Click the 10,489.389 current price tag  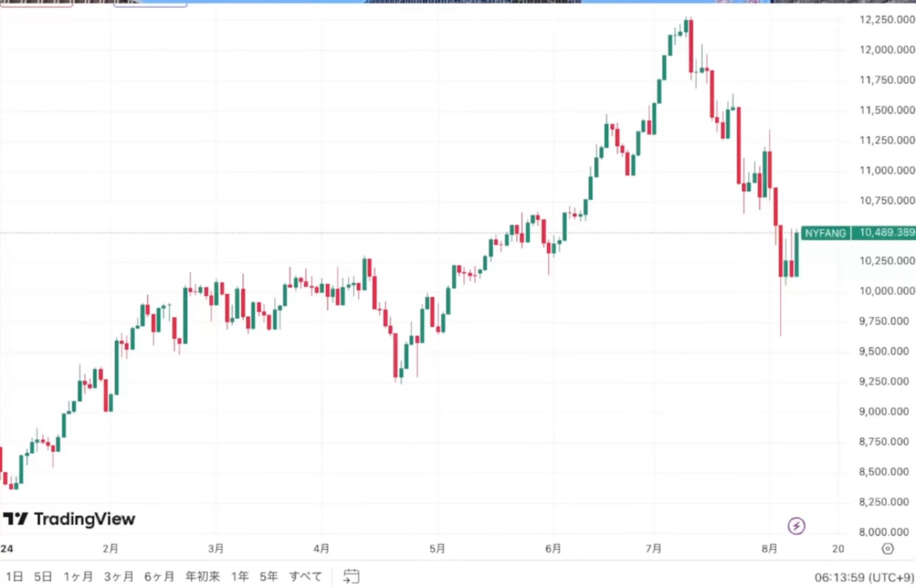click(887, 233)
